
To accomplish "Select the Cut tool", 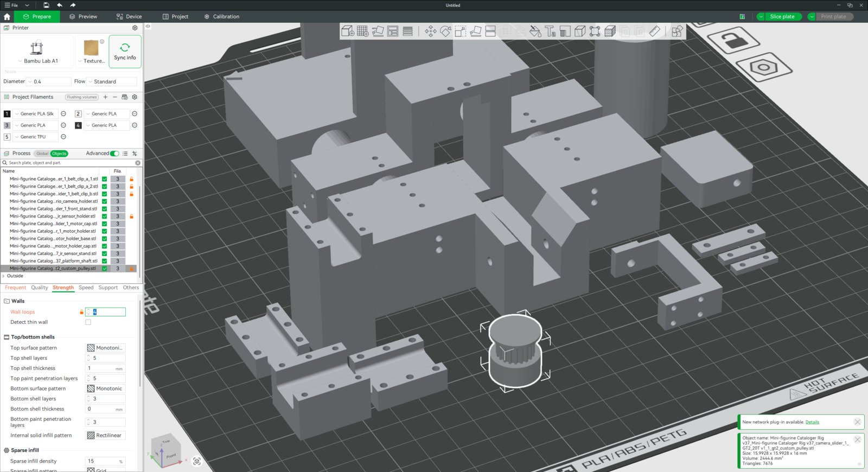I will point(490,31).
